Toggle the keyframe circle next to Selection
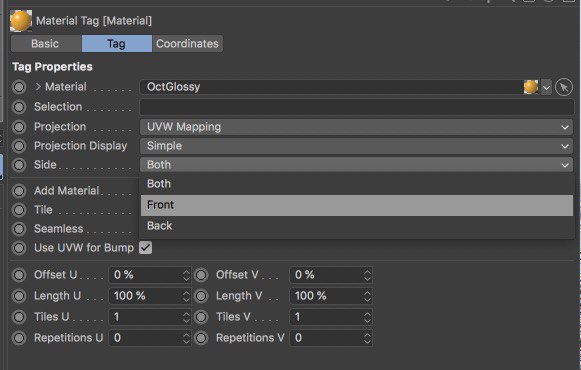The image size is (581, 370). tap(19, 107)
